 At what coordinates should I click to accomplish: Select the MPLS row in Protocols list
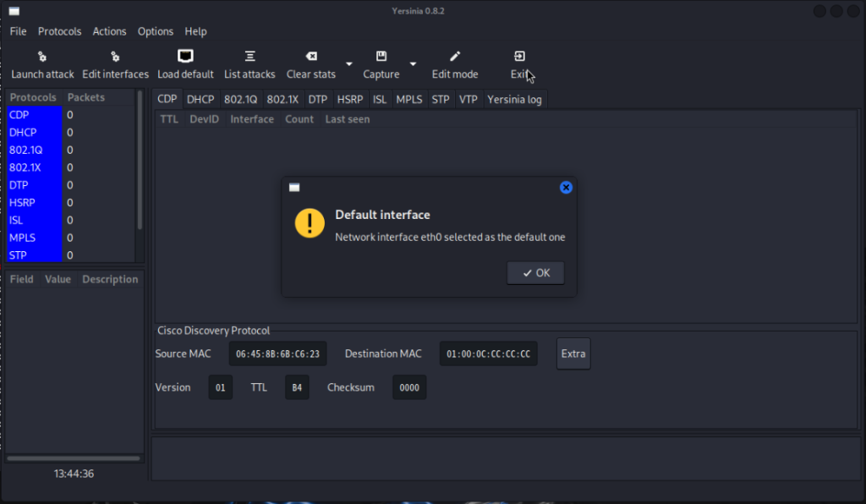(70, 238)
